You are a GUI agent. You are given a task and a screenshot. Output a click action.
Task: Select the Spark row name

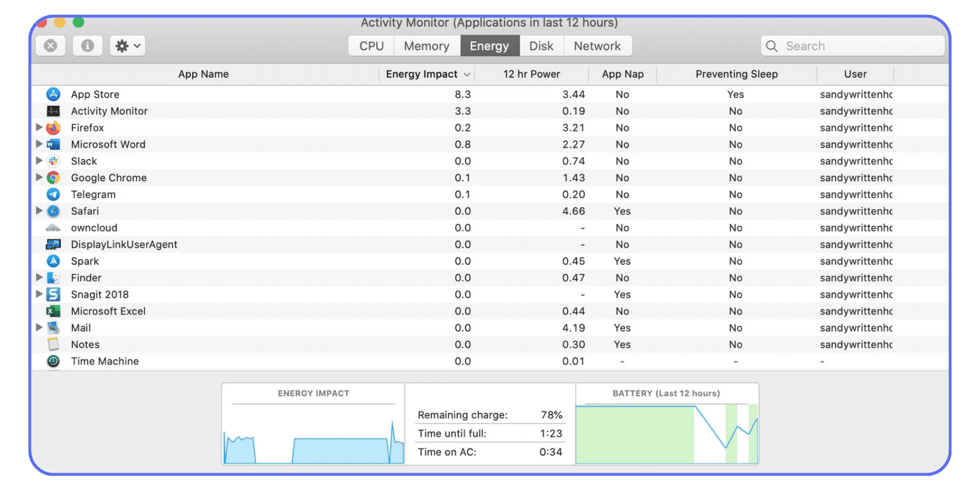[x=85, y=261]
